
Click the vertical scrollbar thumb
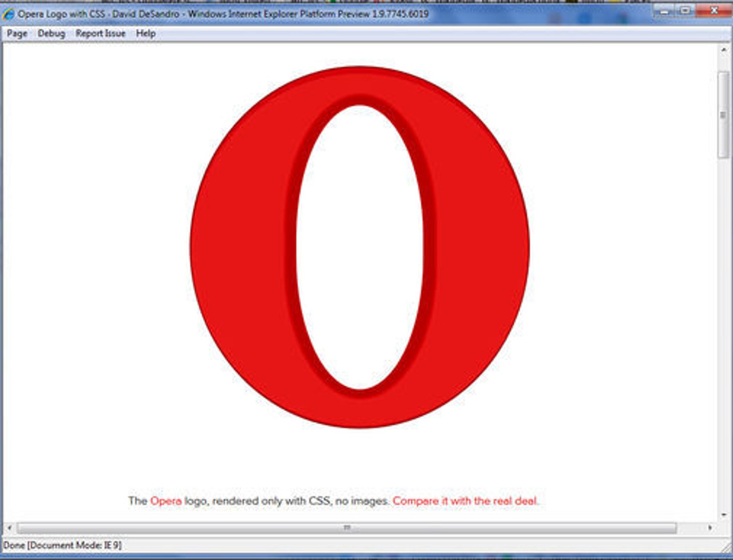click(x=723, y=115)
